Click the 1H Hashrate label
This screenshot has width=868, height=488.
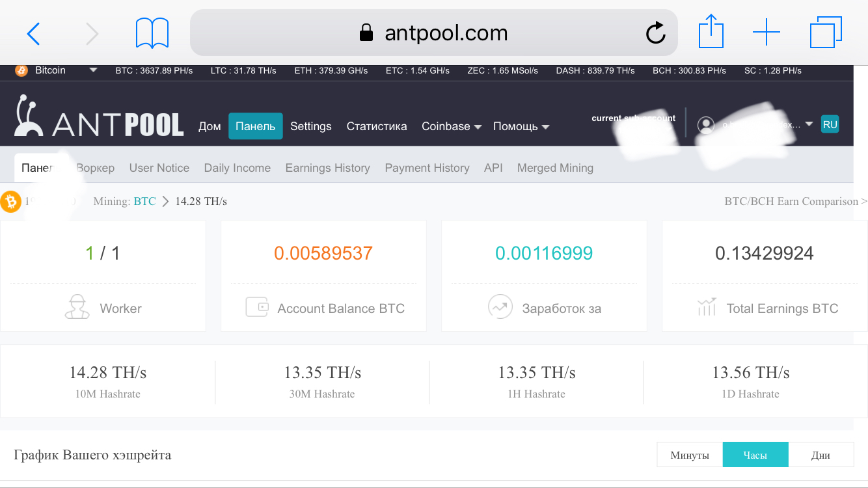coord(536,394)
